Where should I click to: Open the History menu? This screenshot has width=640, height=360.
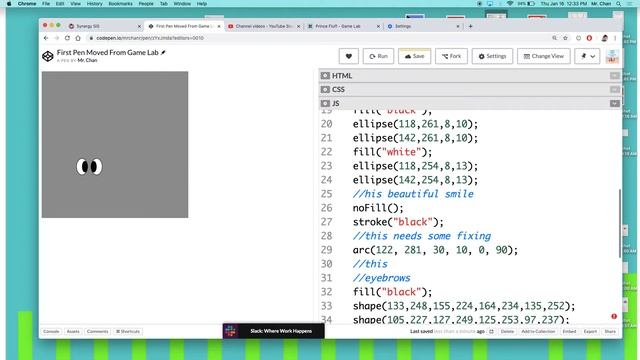94,4
